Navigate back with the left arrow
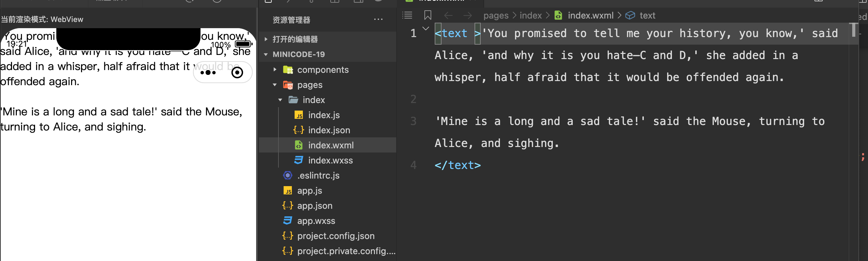This screenshot has width=868, height=261. tap(448, 15)
